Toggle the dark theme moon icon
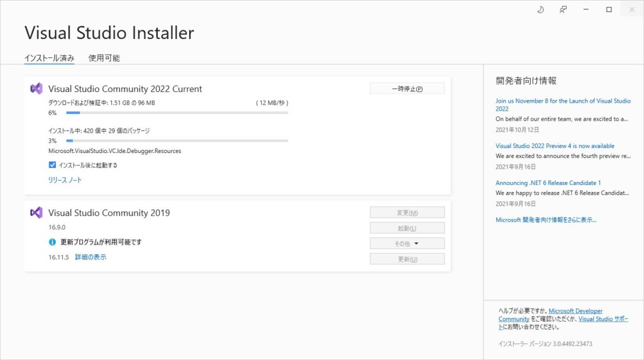The height and width of the screenshot is (360, 644). click(540, 9)
